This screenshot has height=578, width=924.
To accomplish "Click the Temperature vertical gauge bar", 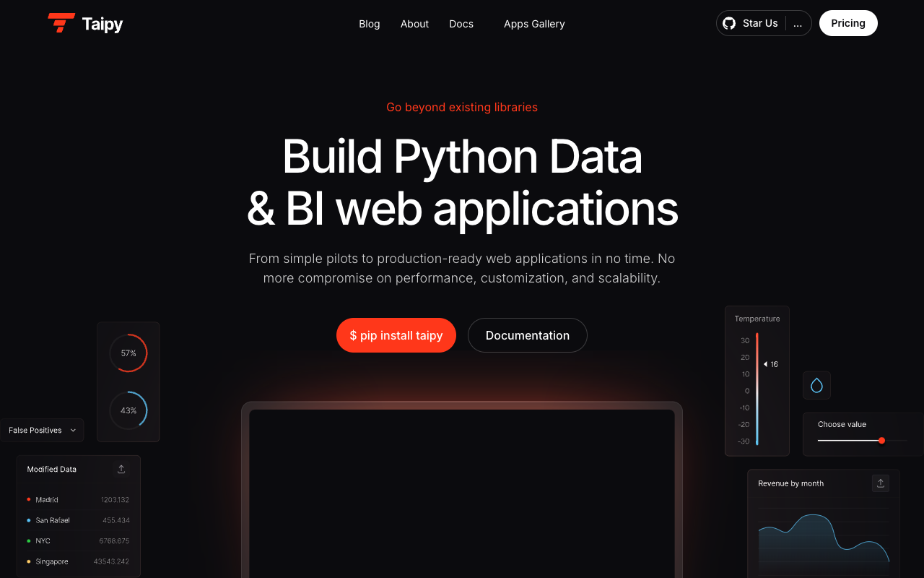I will pyautogui.click(x=757, y=389).
